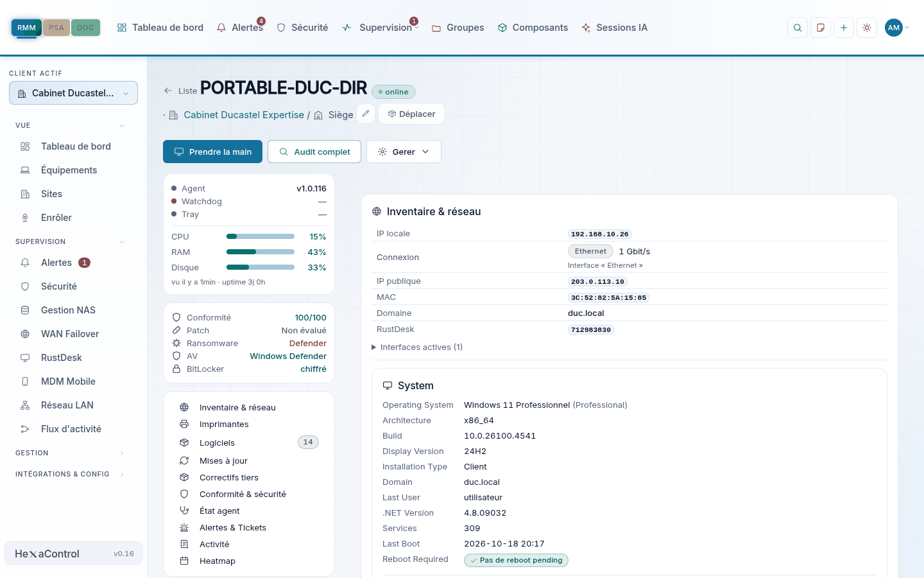Image resolution: width=924 pixels, height=578 pixels.
Task: Click the pencil edit icon next to Siège
Action: [x=366, y=114]
